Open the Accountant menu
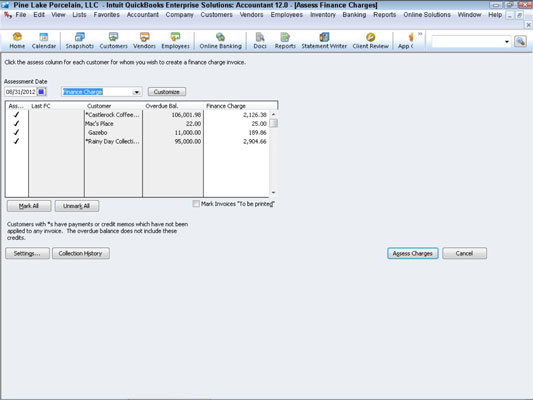 click(142, 15)
